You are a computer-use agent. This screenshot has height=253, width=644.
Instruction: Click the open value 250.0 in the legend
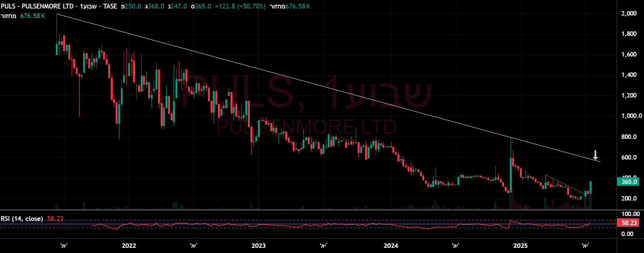tap(133, 6)
